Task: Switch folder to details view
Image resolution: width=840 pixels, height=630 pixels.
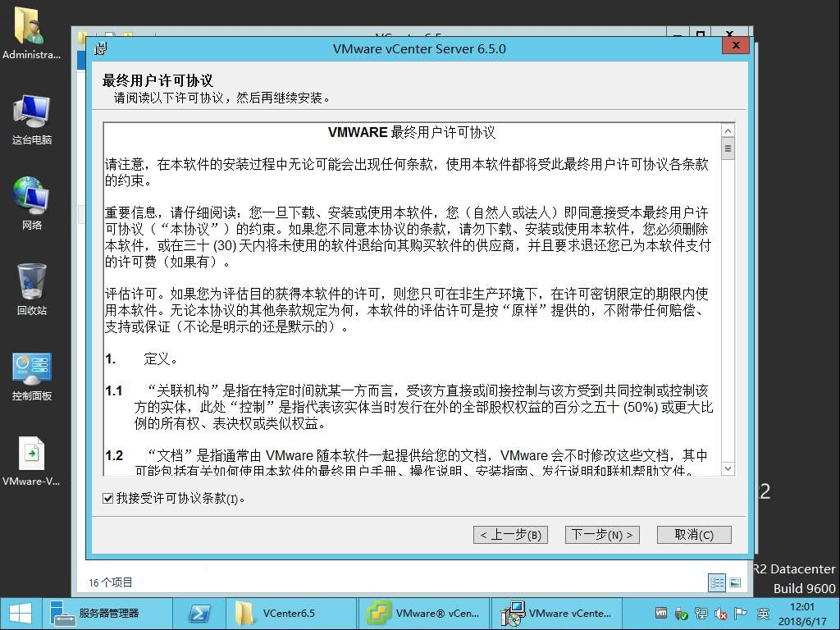Action: [x=716, y=582]
